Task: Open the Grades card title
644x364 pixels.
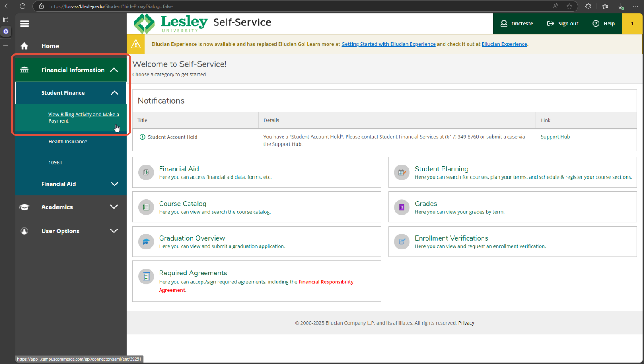Action: coord(426,204)
